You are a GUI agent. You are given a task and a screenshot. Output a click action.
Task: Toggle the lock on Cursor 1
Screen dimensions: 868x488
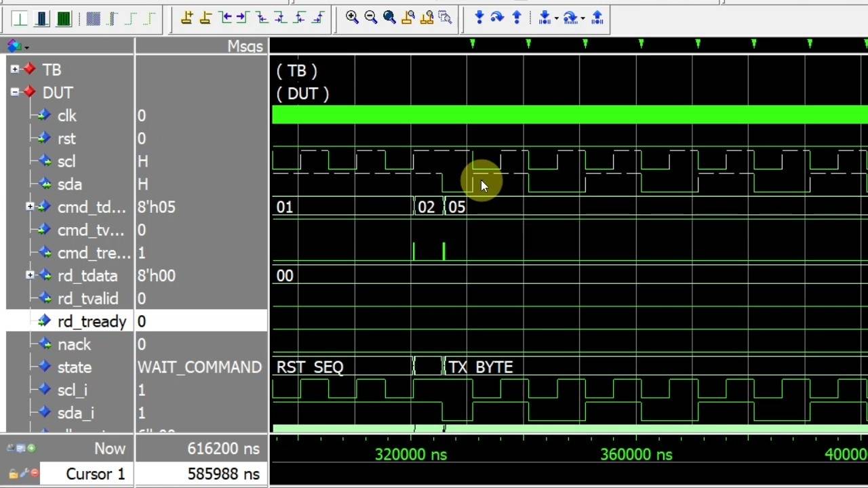pos(12,474)
